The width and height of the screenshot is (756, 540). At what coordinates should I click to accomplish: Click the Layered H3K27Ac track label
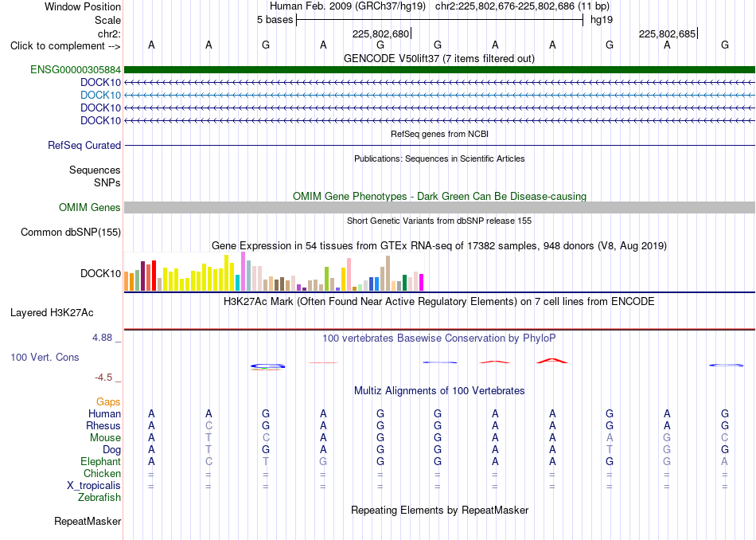click(x=52, y=313)
